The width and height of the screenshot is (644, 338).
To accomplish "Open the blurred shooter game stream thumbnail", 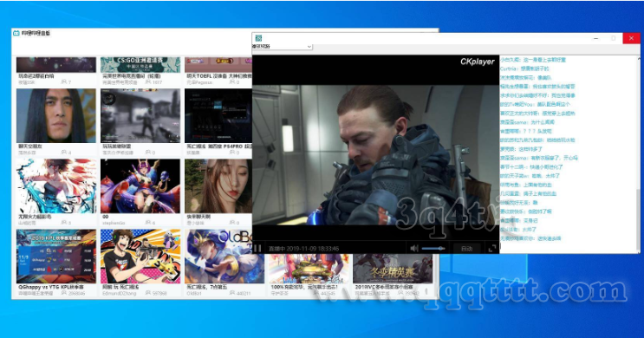I will 140,116.
